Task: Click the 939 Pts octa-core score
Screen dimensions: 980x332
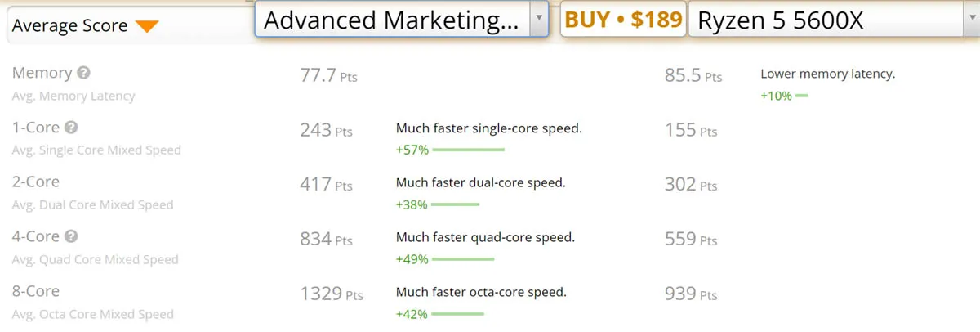Action: (691, 293)
